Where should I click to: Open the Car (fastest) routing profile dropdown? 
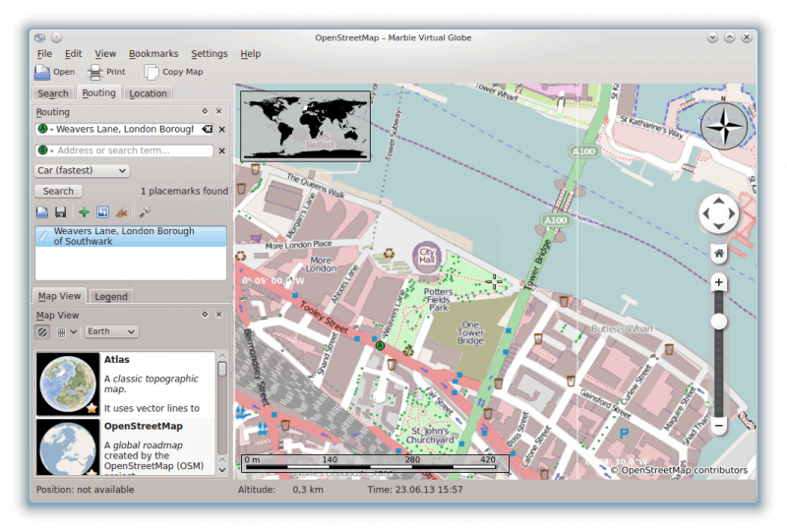(82, 171)
